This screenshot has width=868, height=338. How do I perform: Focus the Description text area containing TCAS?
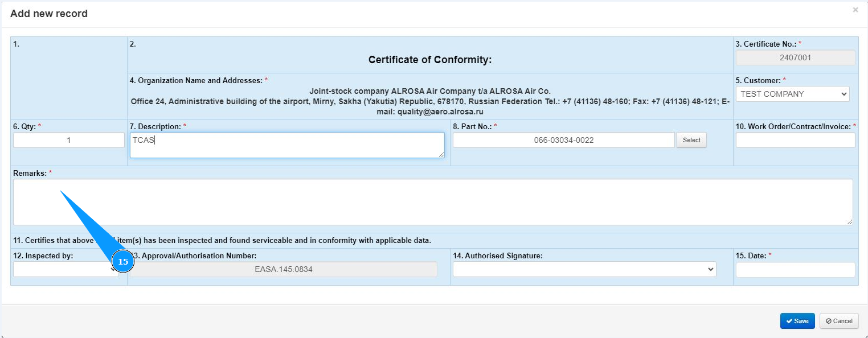[287, 145]
